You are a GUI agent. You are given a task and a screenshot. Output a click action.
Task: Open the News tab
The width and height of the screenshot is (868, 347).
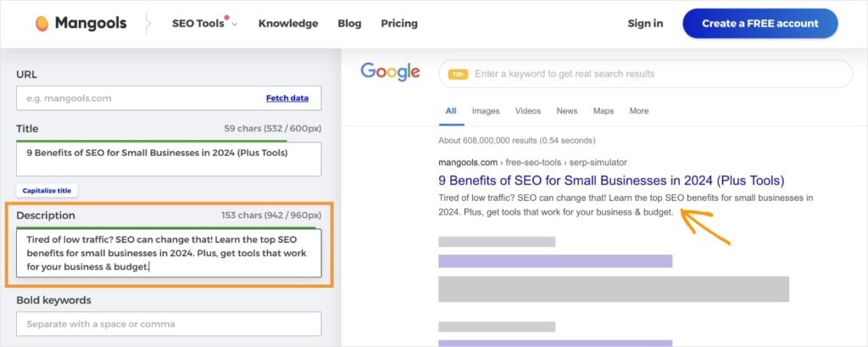tap(567, 111)
